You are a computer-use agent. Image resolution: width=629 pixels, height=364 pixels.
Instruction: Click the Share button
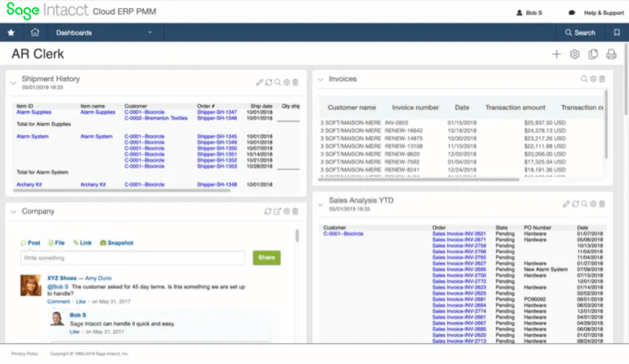(266, 258)
